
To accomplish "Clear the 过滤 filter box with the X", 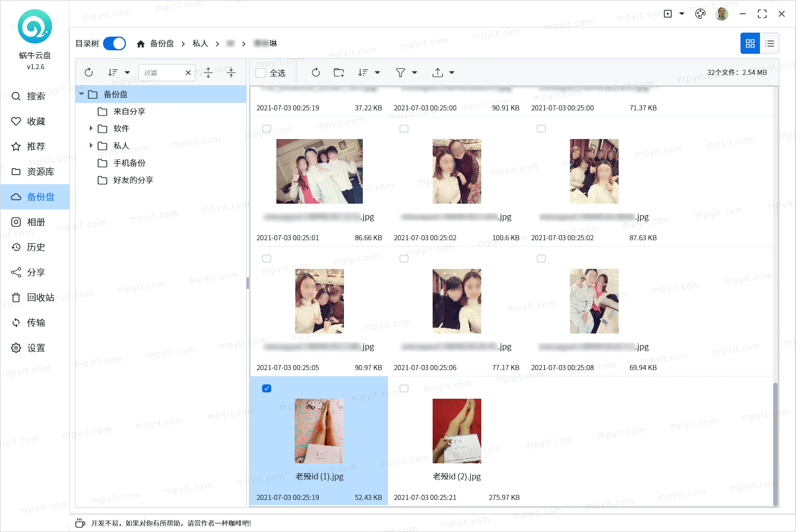I will 188,73.
